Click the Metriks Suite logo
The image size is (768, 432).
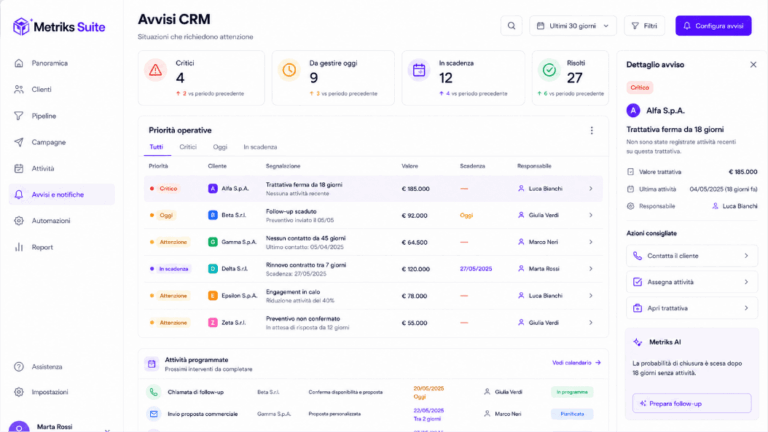[59, 27]
